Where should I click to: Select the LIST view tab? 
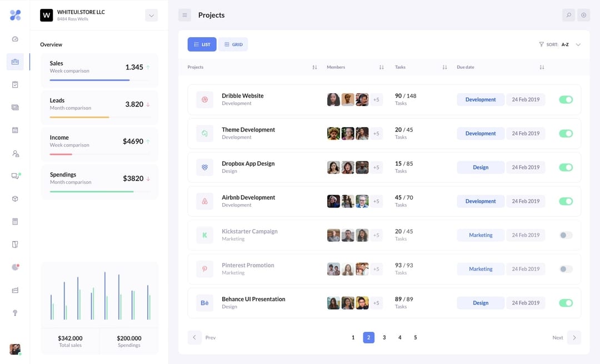click(x=202, y=44)
